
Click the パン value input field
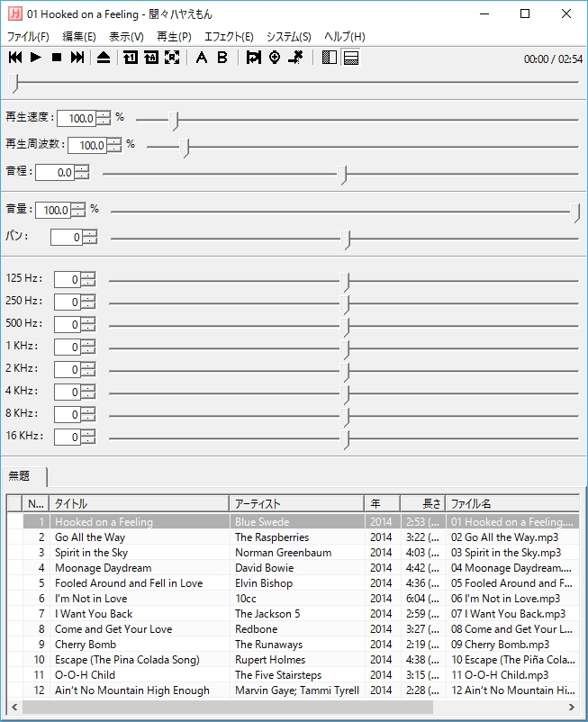(x=67, y=238)
